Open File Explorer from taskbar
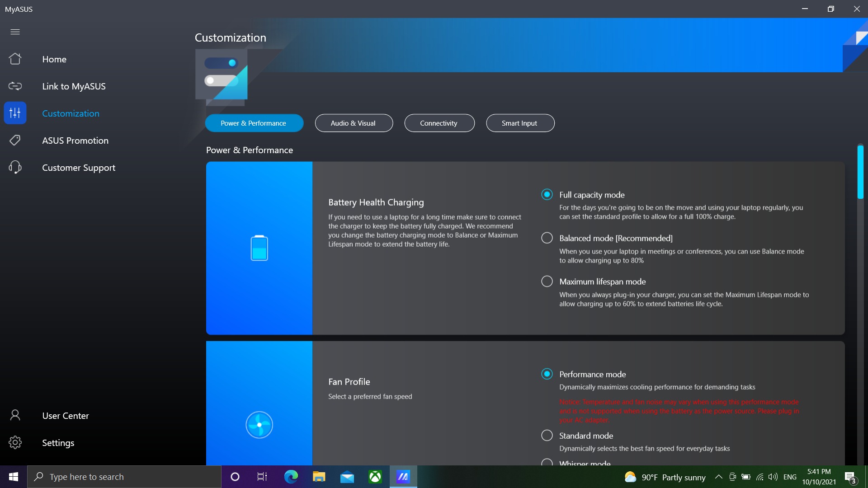This screenshot has width=868, height=488. [x=319, y=477]
